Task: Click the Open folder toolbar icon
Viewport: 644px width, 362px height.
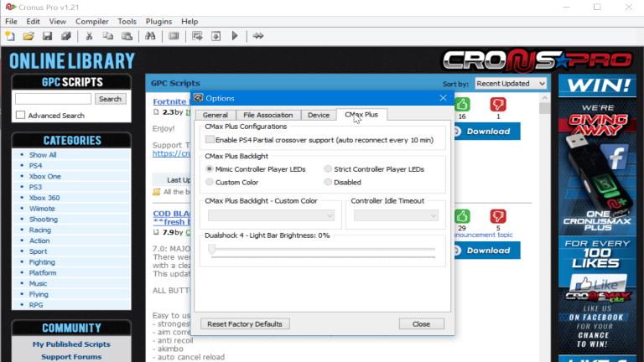Action: click(x=29, y=36)
